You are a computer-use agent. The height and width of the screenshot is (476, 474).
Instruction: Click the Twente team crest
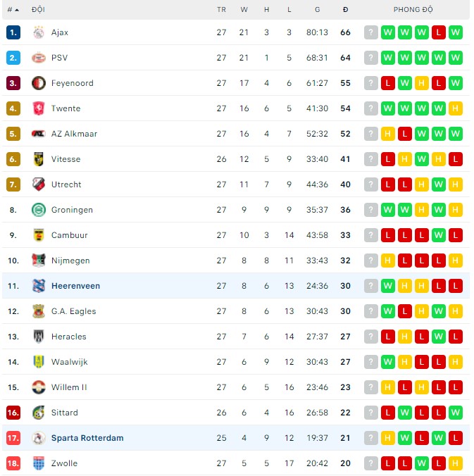coord(38,108)
